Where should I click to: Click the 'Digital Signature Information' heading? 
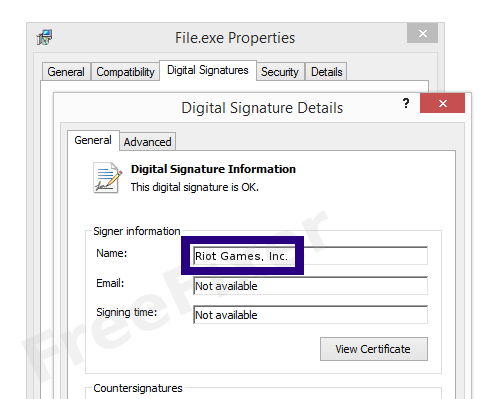pyautogui.click(x=213, y=169)
